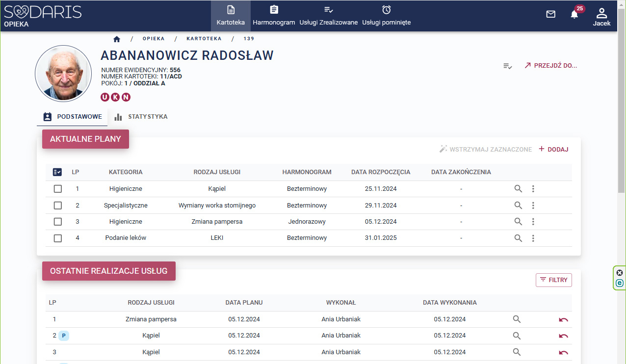Click the home breadcrumb icon
This screenshot has height=364, width=626.
117,39
